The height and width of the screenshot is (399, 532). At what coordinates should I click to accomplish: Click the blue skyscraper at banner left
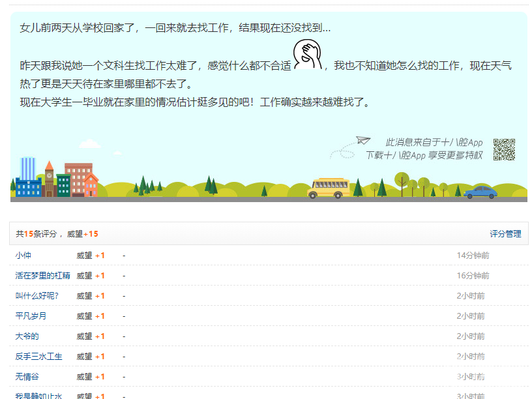coord(28,175)
